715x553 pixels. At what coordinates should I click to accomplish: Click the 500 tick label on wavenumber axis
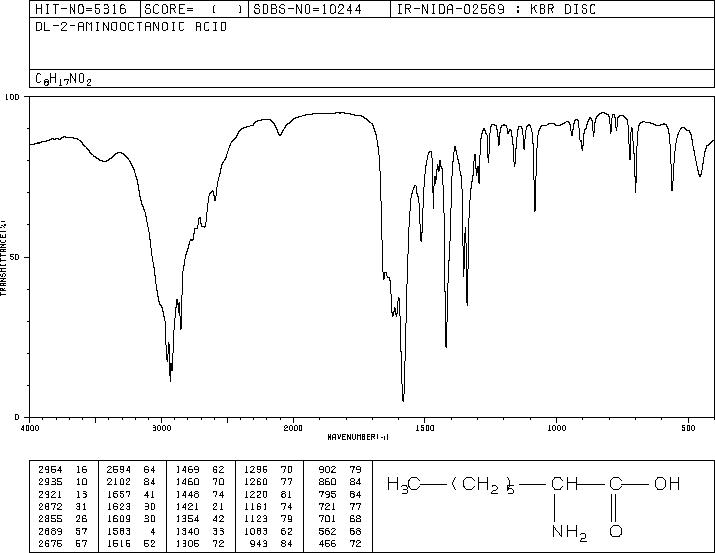[689, 428]
